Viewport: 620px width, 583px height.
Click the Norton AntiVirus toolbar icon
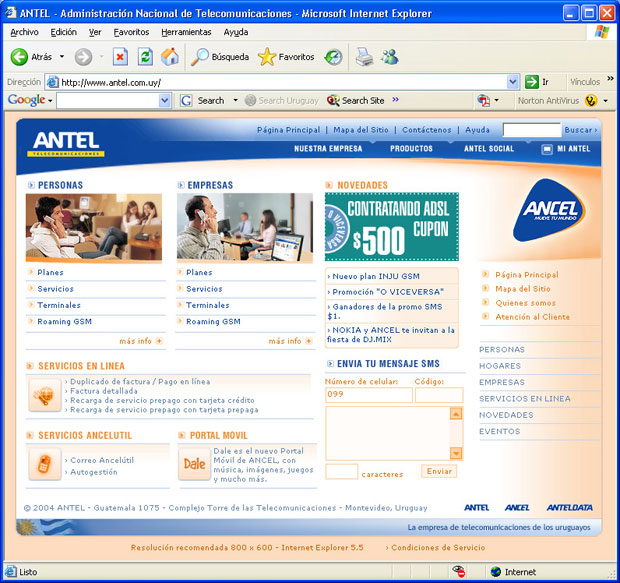(x=591, y=100)
